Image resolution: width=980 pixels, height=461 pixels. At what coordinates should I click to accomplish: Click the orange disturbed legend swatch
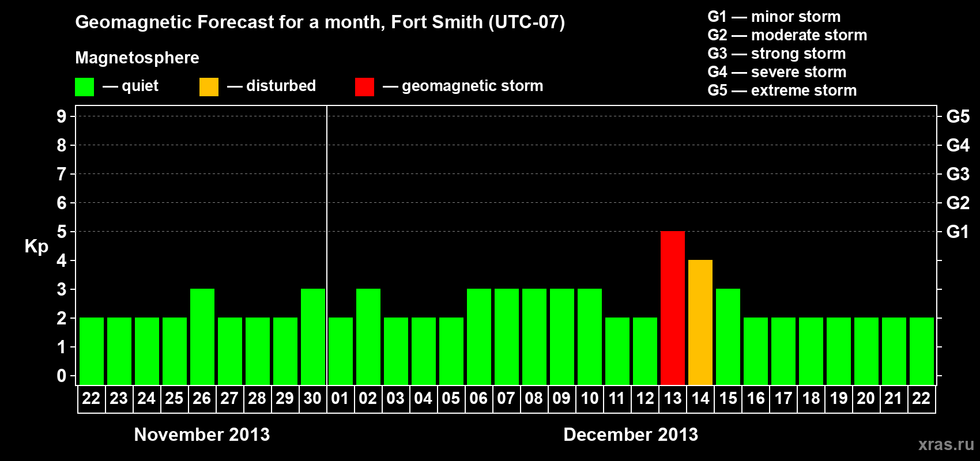(209, 87)
